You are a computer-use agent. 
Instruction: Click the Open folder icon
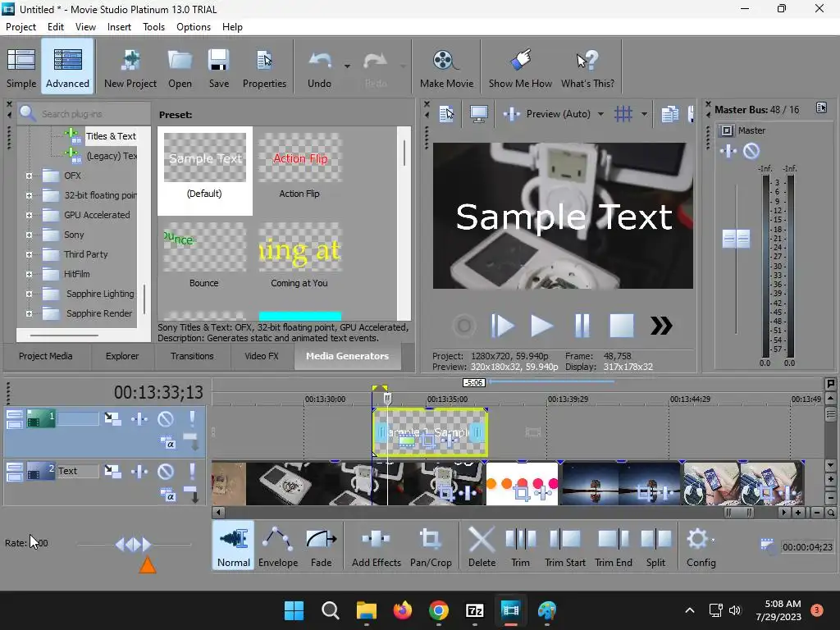pyautogui.click(x=180, y=67)
